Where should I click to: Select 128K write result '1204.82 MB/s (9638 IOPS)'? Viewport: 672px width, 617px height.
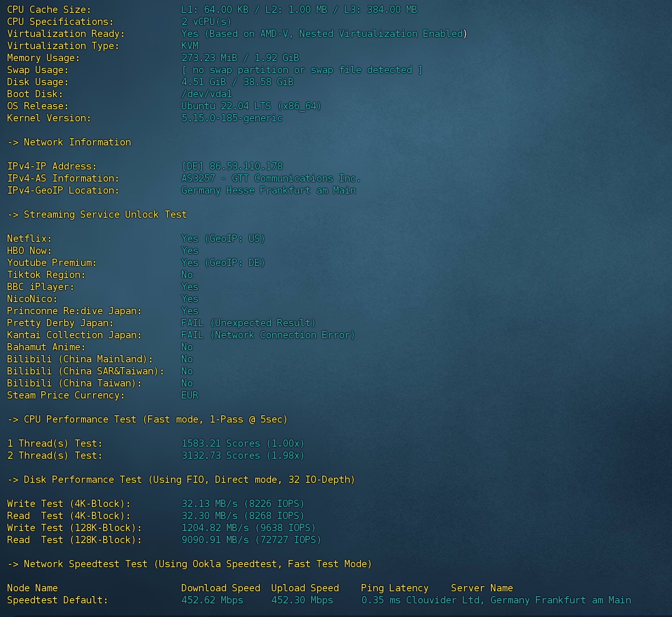pos(248,527)
